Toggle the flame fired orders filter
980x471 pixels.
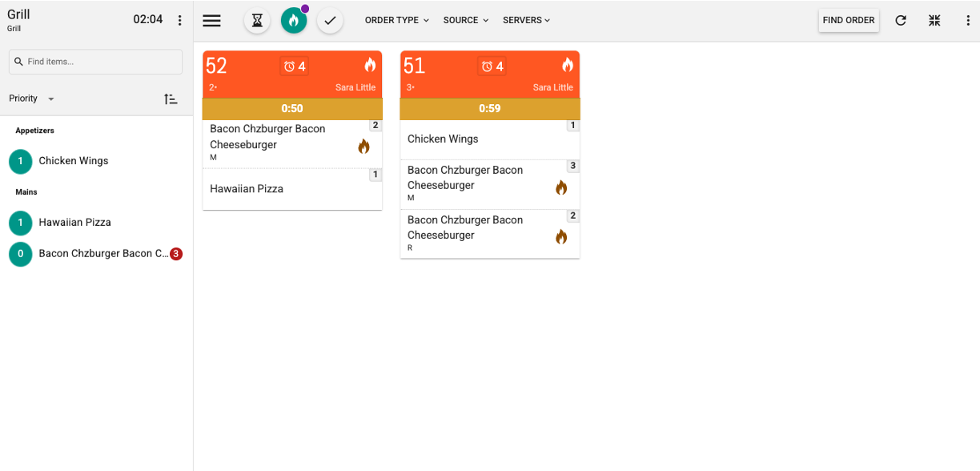[294, 21]
